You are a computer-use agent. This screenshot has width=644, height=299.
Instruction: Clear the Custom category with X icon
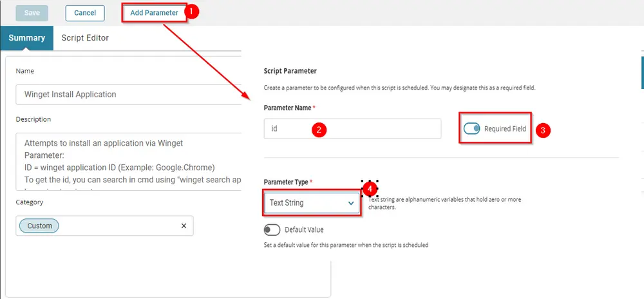click(184, 226)
